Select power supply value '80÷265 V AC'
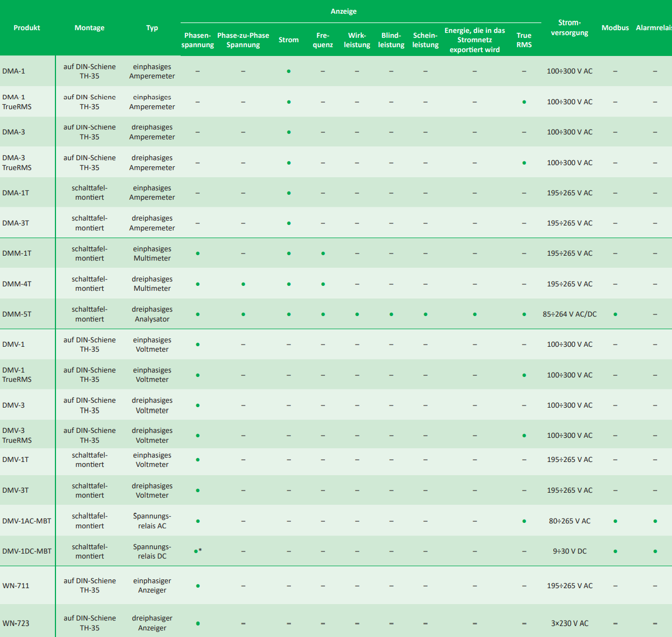672x637 pixels. [570, 521]
